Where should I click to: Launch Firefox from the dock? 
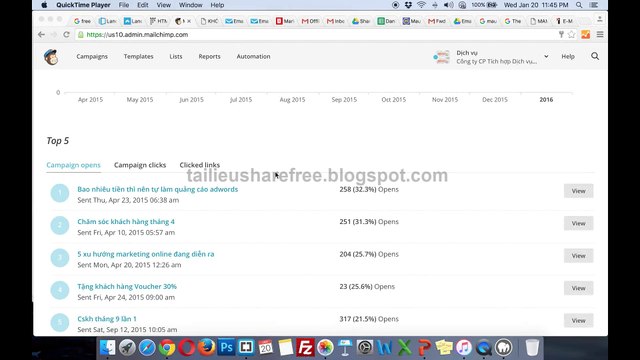(207, 347)
